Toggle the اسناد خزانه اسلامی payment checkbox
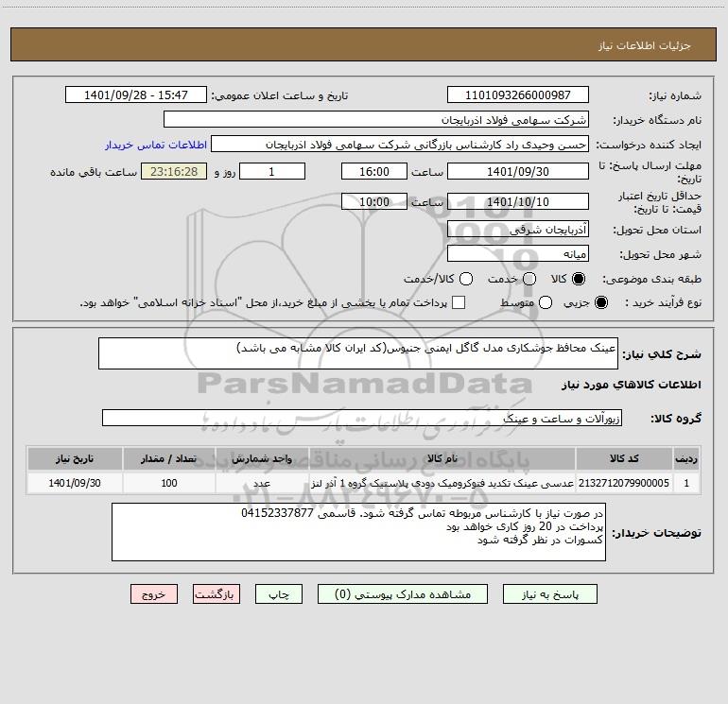728x704 pixels. (459, 302)
